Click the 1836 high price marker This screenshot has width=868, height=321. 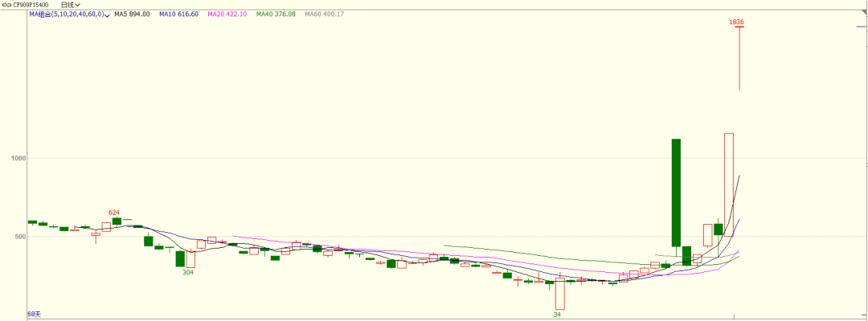tap(736, 22)
